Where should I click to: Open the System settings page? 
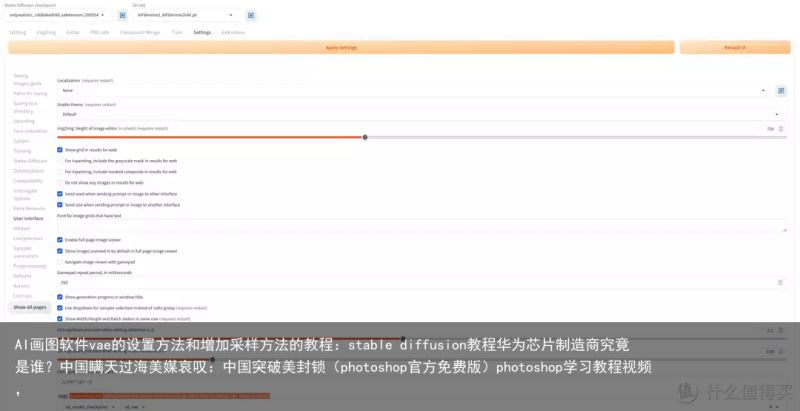[21, 141]
